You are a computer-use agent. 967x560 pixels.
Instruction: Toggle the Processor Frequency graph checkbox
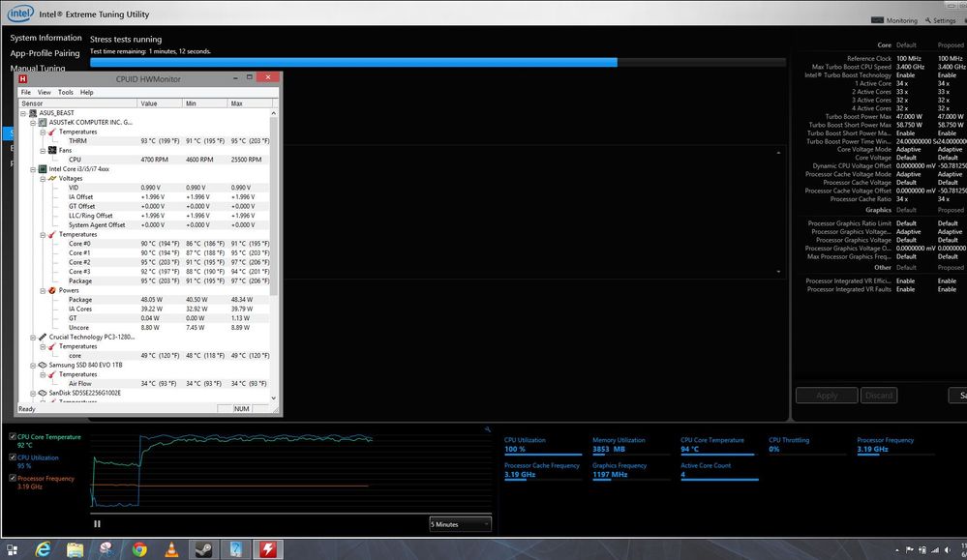13,478
